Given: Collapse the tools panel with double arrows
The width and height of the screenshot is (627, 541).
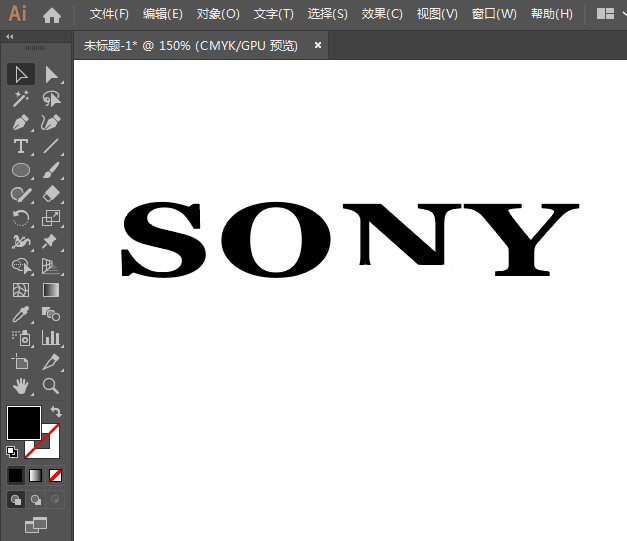Looking at the screenshot, I should tap(10, 36).
